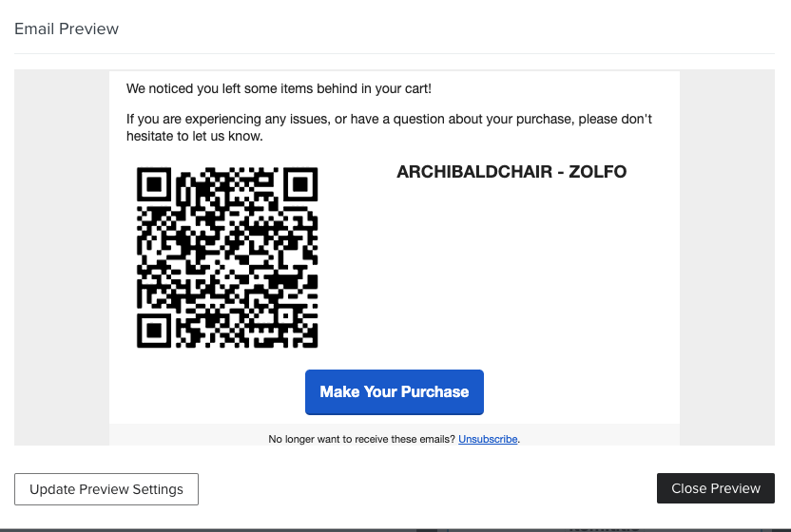The image size is (791, 532).
Task: Click the small alignment square in QR code
Action: pos(285,316)
